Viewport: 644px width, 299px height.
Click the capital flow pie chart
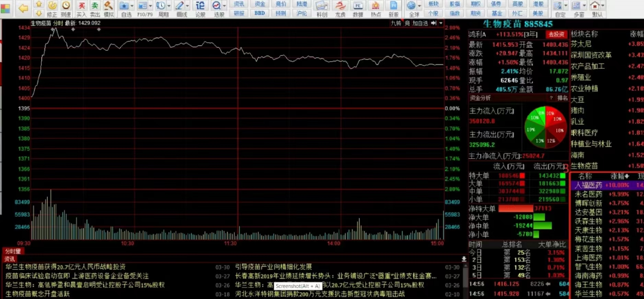click(x=546, y=127)
